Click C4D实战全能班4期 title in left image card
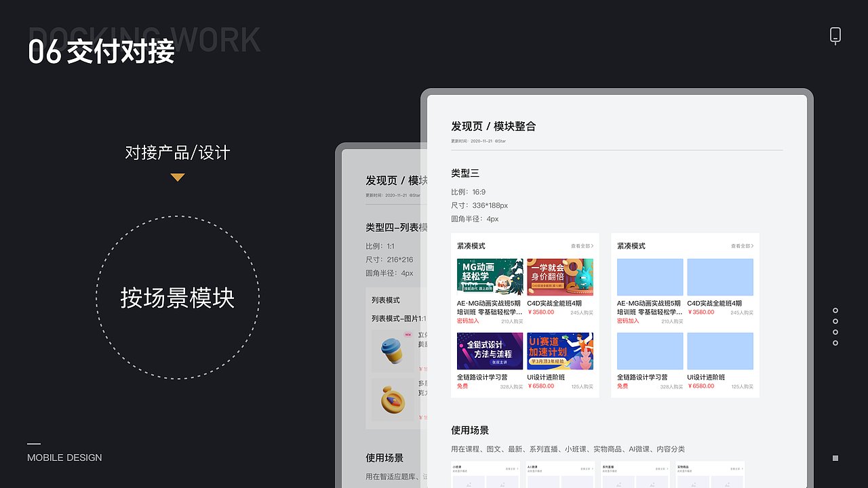Viewport: 868px width, 488px height. (554, 303)
